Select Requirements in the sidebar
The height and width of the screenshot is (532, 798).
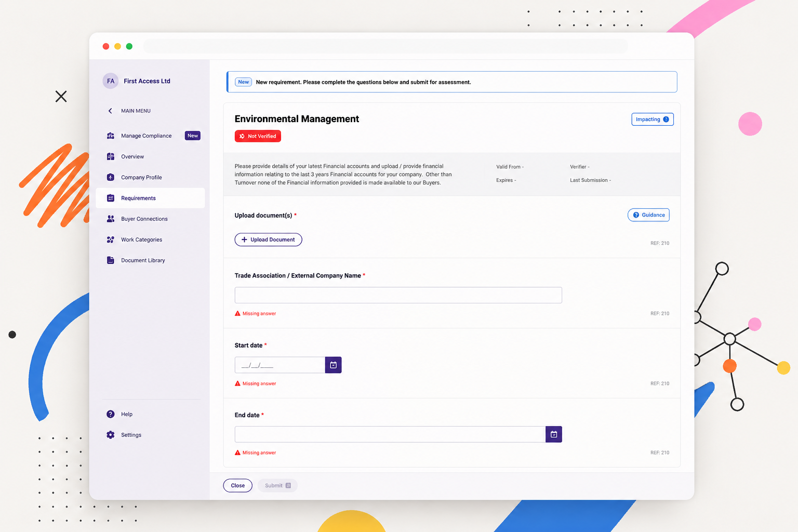(x=151, y=198)
